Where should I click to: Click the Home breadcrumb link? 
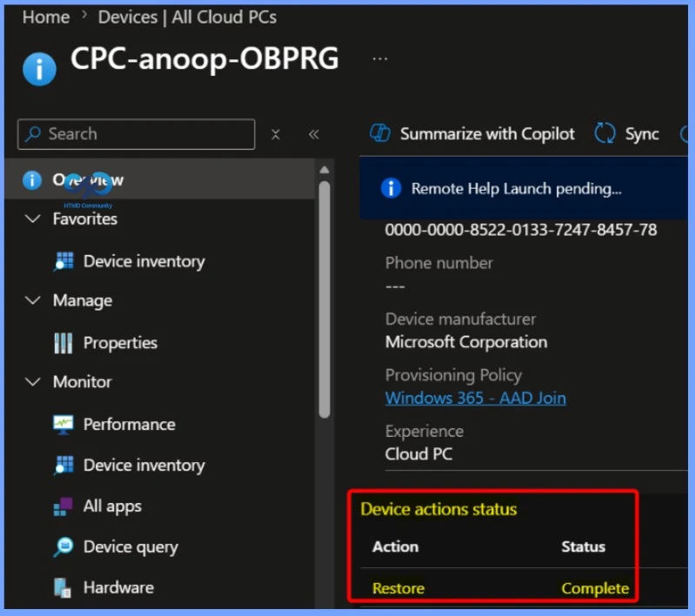46,17
